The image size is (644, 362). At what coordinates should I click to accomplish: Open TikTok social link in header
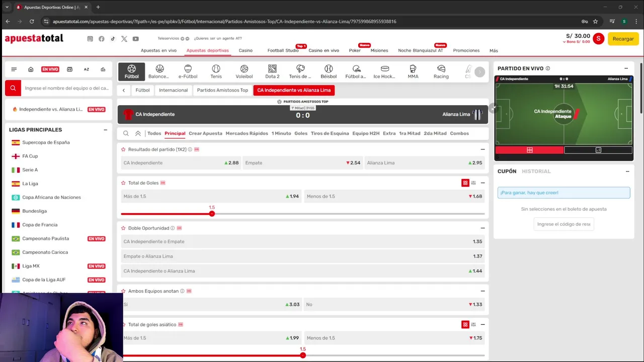[x=113, y=39]
